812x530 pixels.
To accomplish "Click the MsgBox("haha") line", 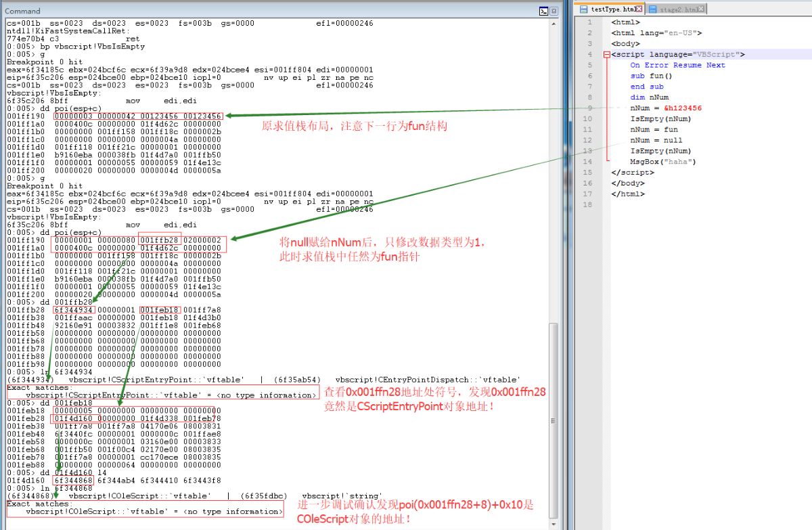I will click(663, 162).
